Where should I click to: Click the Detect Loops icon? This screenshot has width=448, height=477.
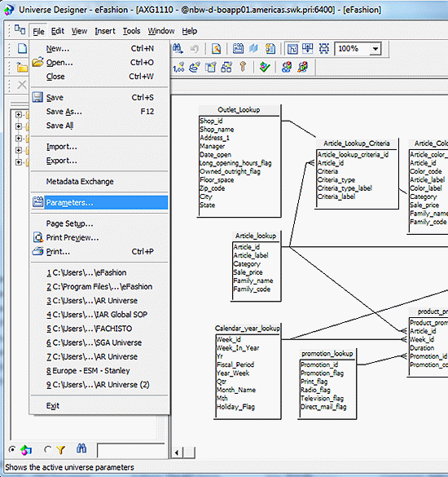(303, 67)
